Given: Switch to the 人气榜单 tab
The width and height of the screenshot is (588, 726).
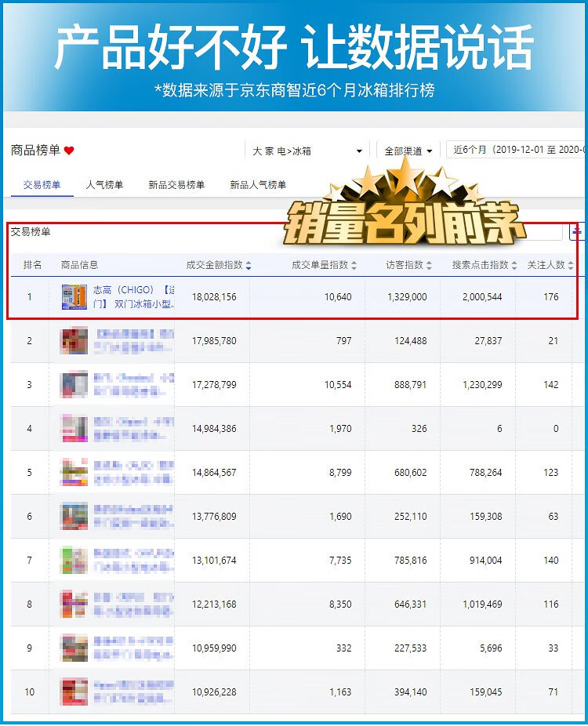Looking at the screenshot, I should tap(104, 185).
